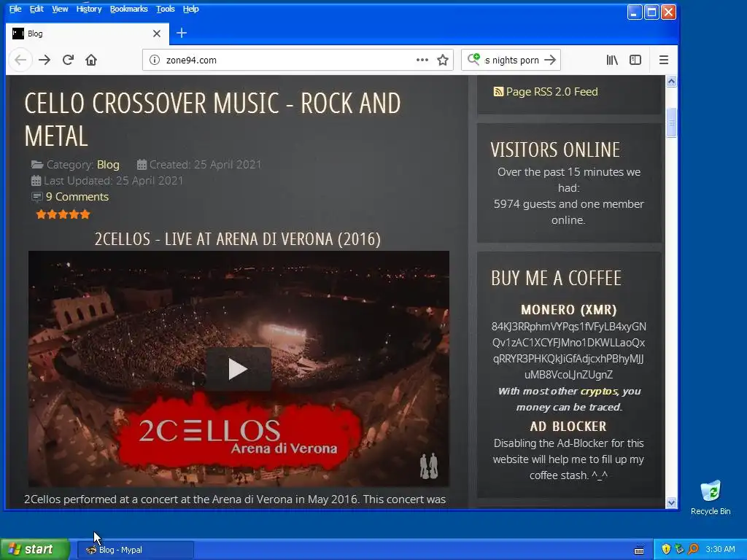Screen dimensions: 747x560
Task: Open the Blog category link
Action: (108, 165)
